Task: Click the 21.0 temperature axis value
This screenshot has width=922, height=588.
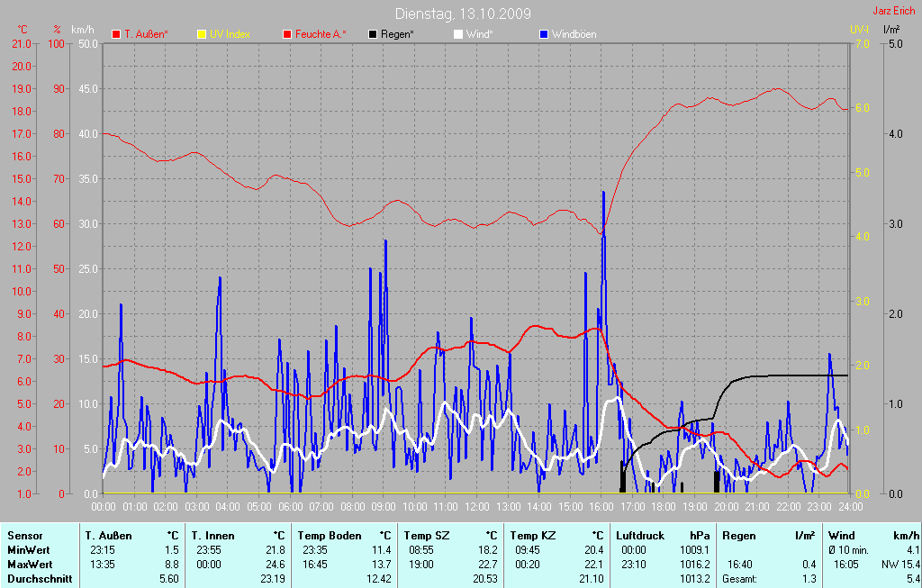Action: [22, 43]
